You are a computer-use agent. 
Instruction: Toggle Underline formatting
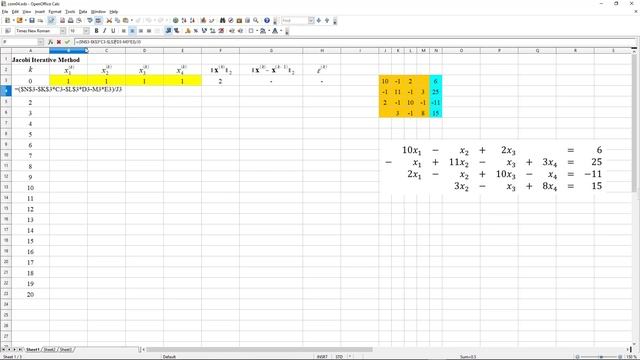(x=113, y=31)
